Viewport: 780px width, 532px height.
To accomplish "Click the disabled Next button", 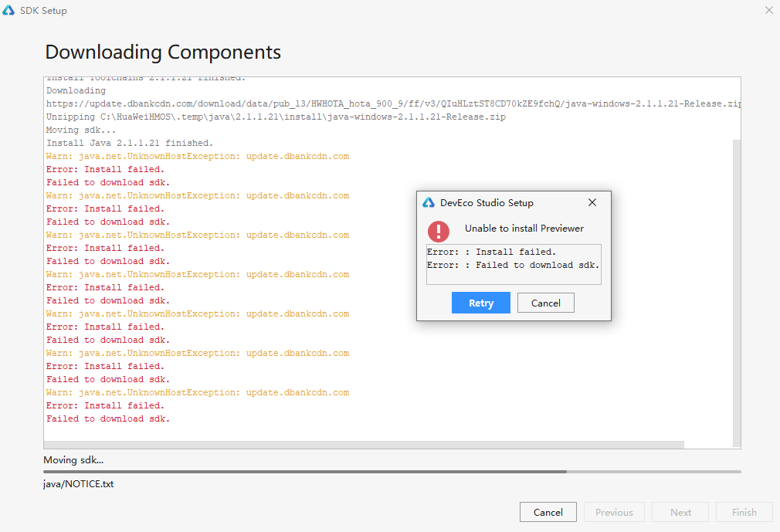I will pyautogui.click(x=680, y=512).
